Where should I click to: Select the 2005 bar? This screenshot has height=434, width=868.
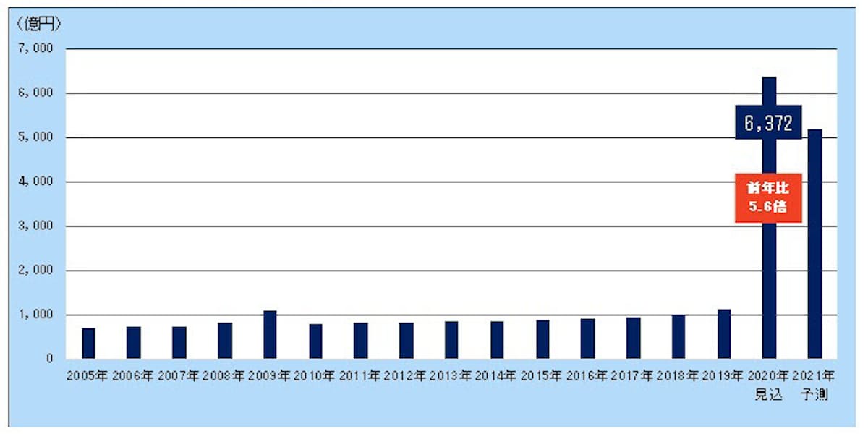point(88,344)
